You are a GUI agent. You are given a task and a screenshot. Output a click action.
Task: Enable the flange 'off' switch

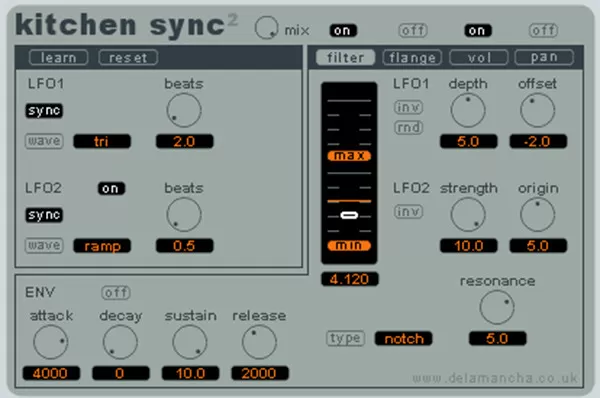pos(413,30)
